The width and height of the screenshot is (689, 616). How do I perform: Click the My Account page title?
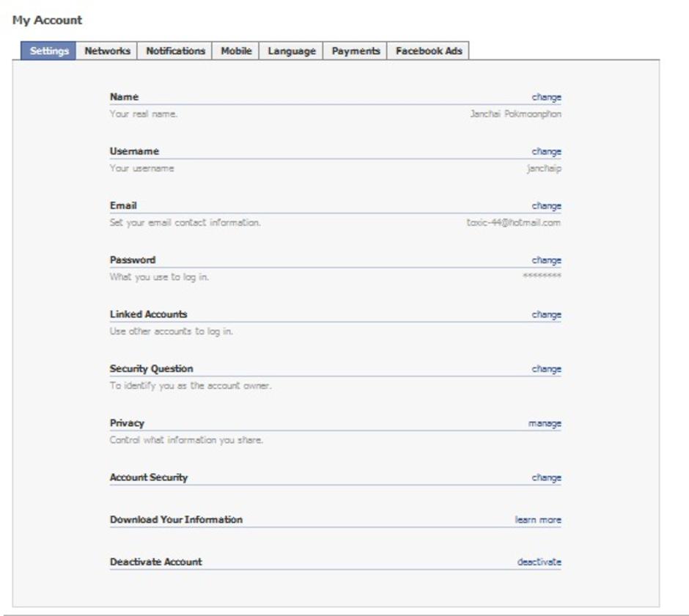[x=47, y=21]
